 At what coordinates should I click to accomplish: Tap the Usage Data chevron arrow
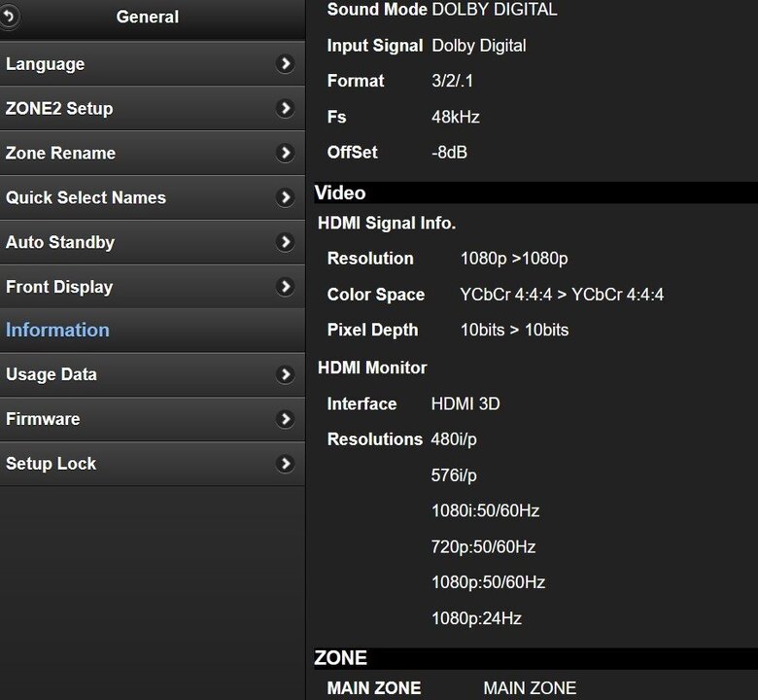pyautogui.click(x=285, y=374)
